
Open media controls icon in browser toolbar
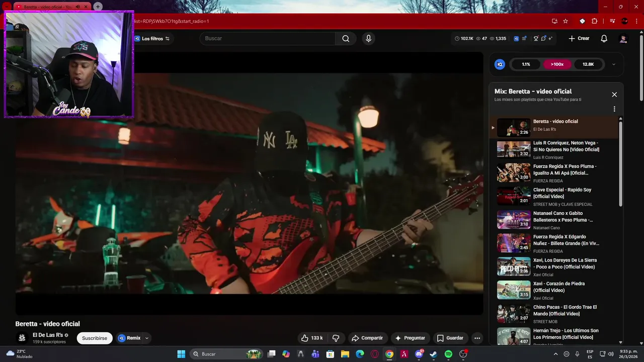(612, 21)
